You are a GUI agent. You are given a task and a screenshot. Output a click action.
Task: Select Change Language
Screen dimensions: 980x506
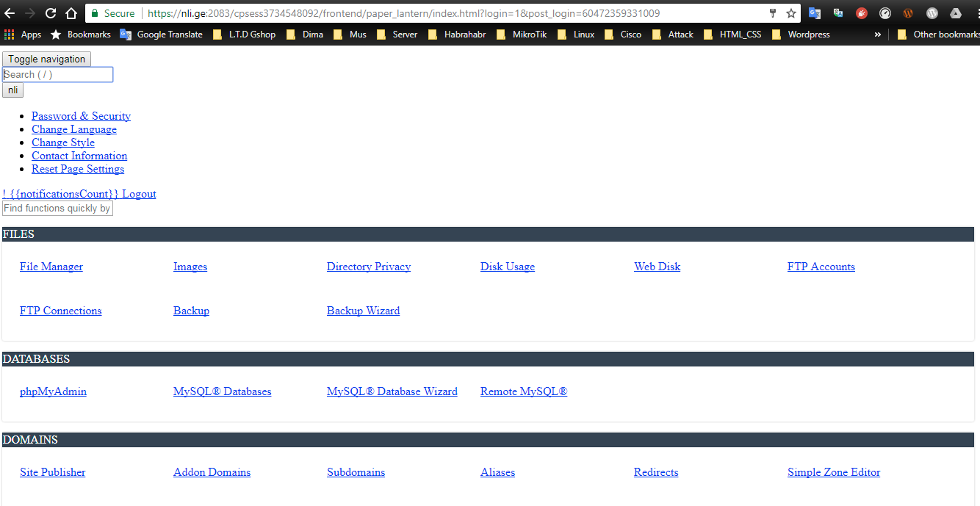[x=74, y=129]
